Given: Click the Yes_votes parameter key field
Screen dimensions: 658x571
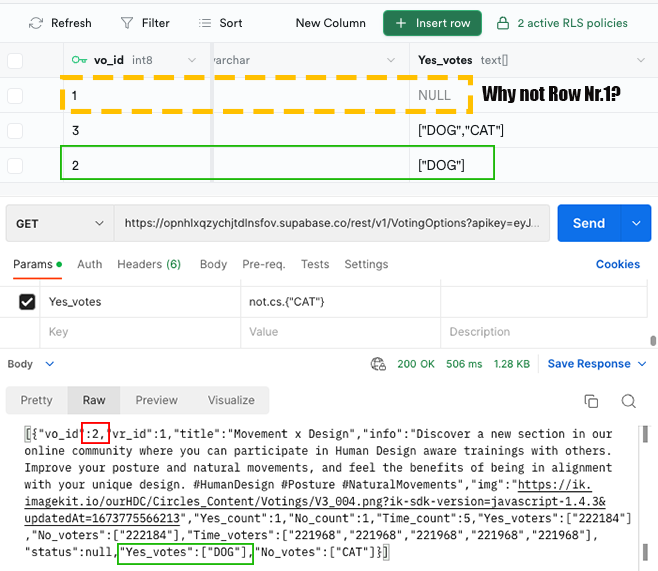Looking at the screenshot, I should 140,302.
